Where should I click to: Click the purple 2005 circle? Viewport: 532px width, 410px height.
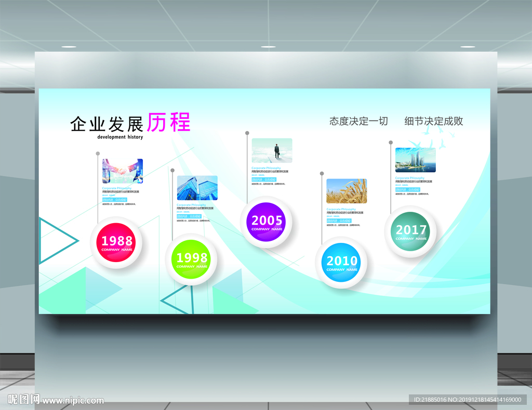(266, 222)
